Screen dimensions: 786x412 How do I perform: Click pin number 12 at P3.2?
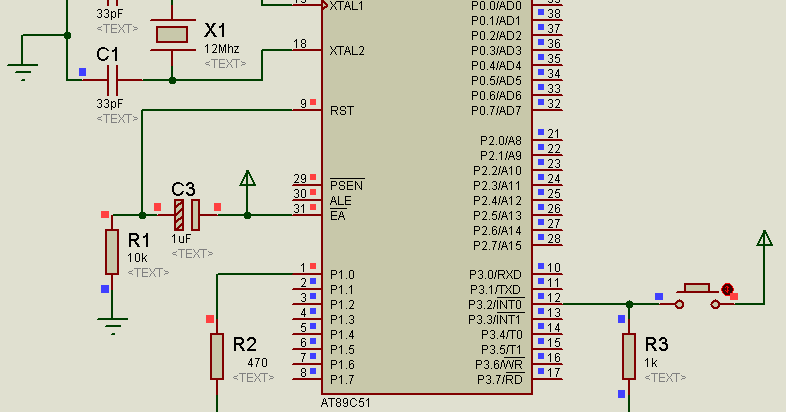(553, 298)
